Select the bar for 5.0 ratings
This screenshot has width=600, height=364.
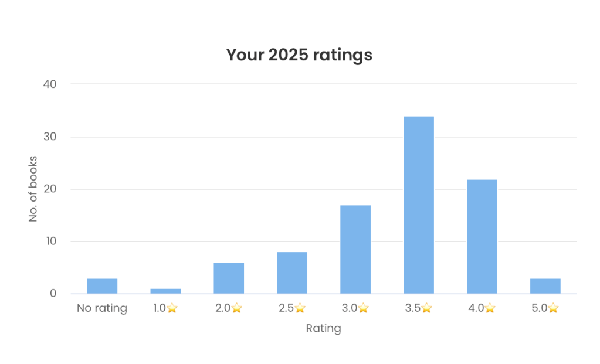545,286
